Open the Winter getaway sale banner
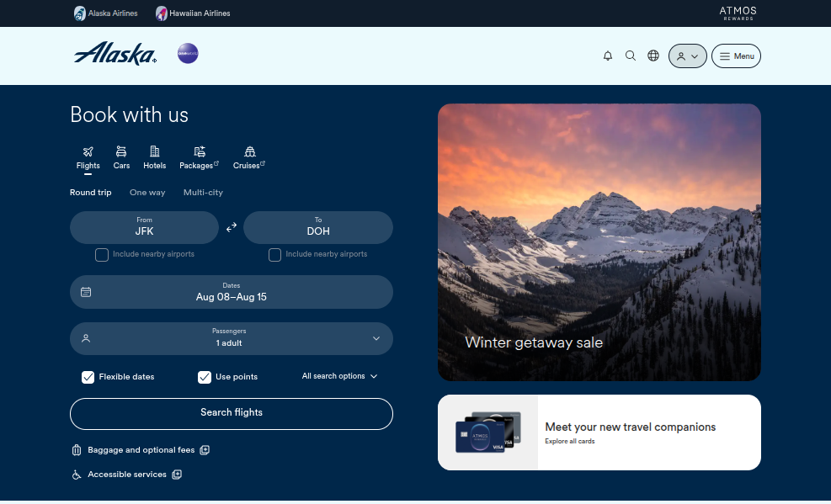 [x=599, y=242]
